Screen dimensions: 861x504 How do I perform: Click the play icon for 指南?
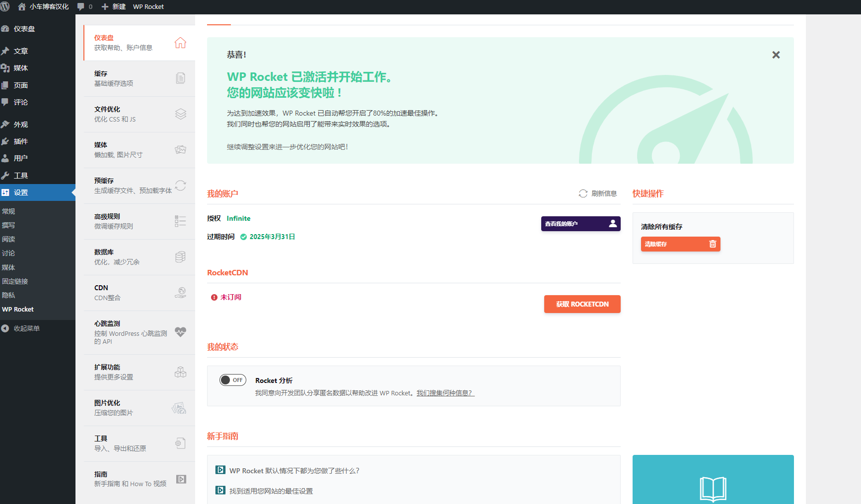(x=181, y=479)
